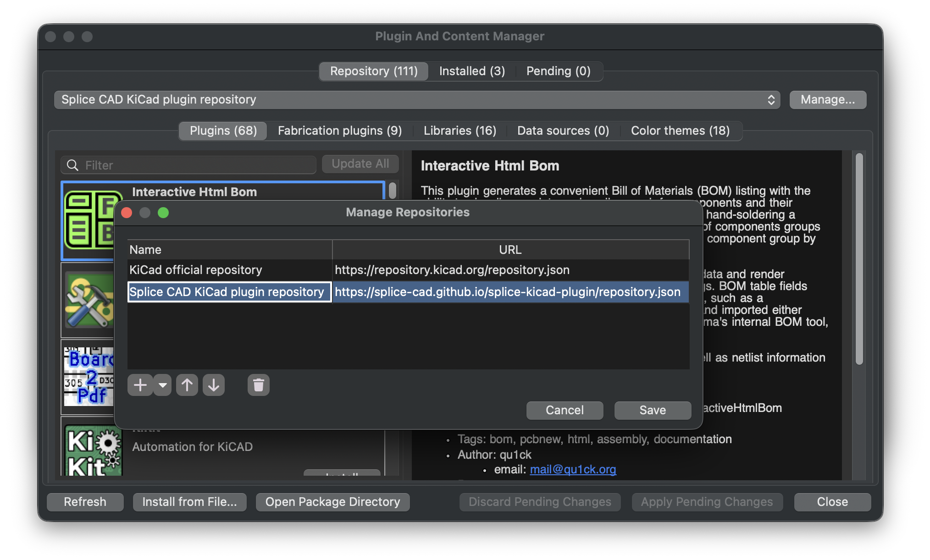The height and width of the screenshot is (560, 930).
Task: Click Cancel in Manage Repositories
Action: click(565, 410)
